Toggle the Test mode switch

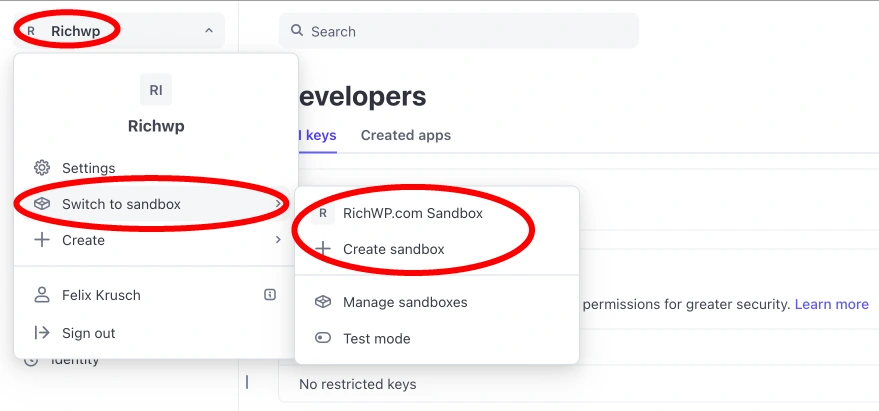click(323, 339)
